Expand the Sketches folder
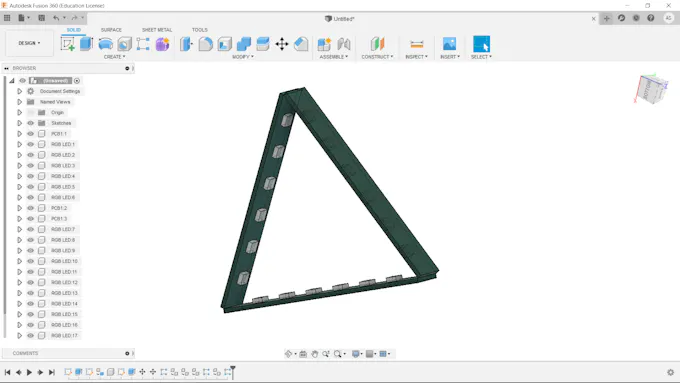 coord(20,123)
